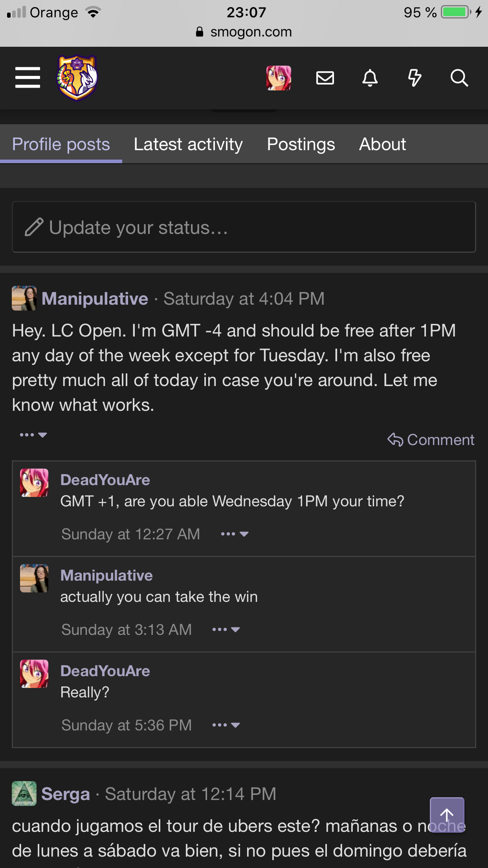488x868 pixels.
Task: Click Comment on Manipulative's post
Action: pos(431,440)
